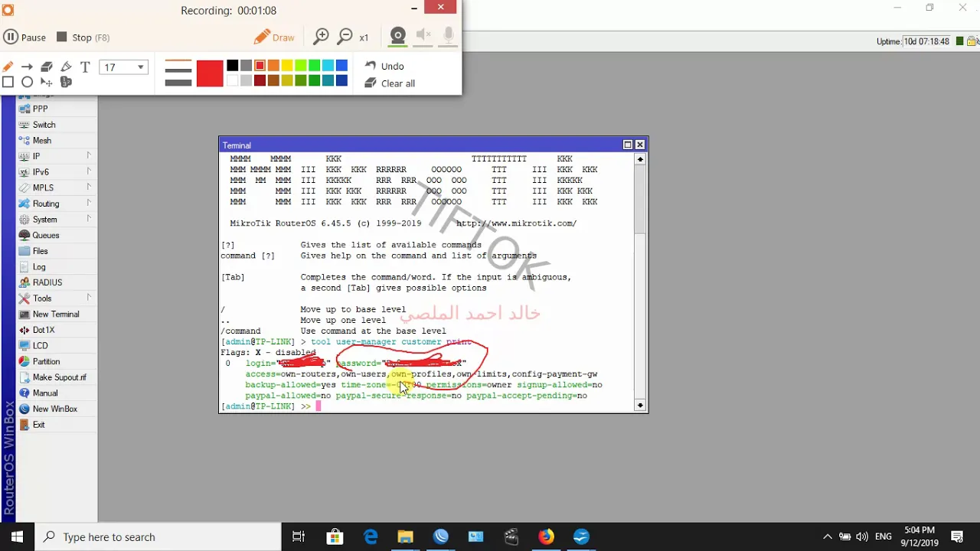Viewport: 980px width, 551px height.
Task: Stop the recording with the Stop button
Action: coord(83,37)
